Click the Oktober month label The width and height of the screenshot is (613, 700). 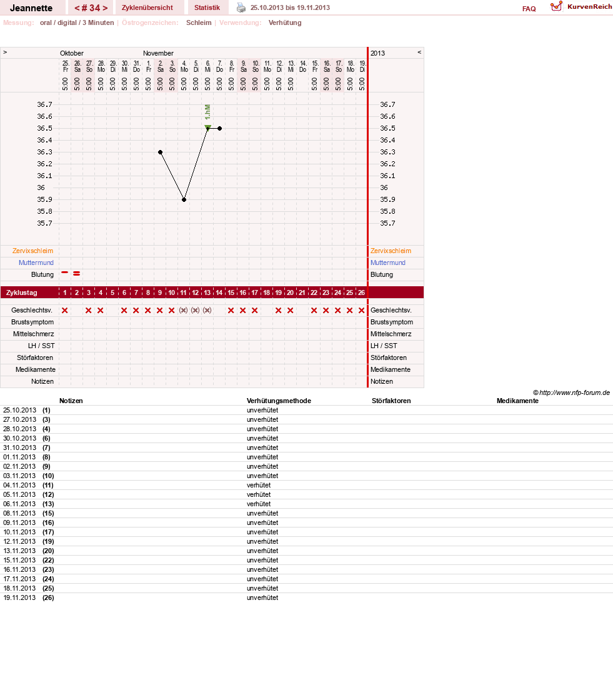pos(72,53)
